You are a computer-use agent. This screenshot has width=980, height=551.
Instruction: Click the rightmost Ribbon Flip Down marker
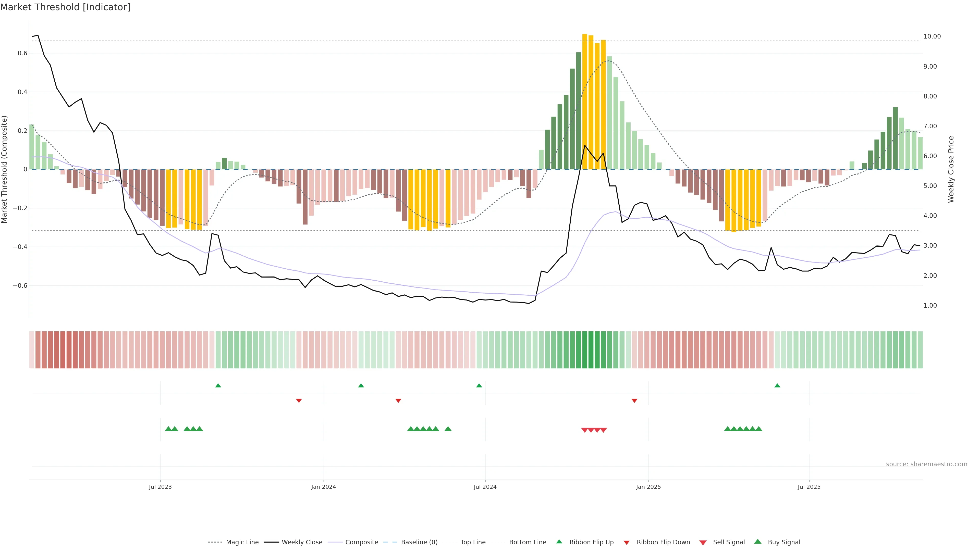[634, 400]
